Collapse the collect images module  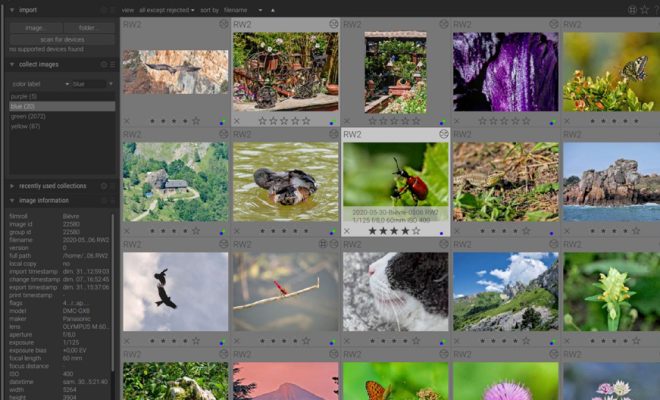[12, 64]
